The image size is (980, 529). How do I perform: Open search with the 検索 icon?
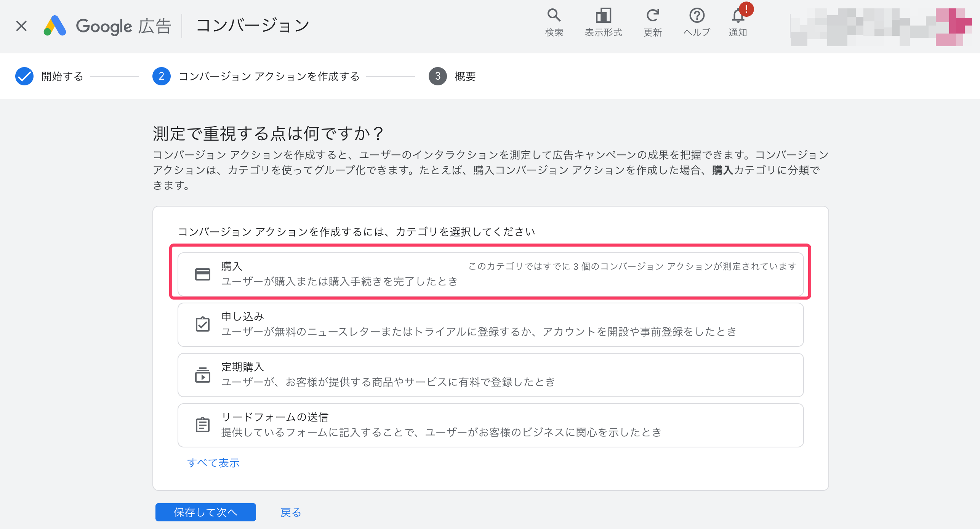coord(554,21)
